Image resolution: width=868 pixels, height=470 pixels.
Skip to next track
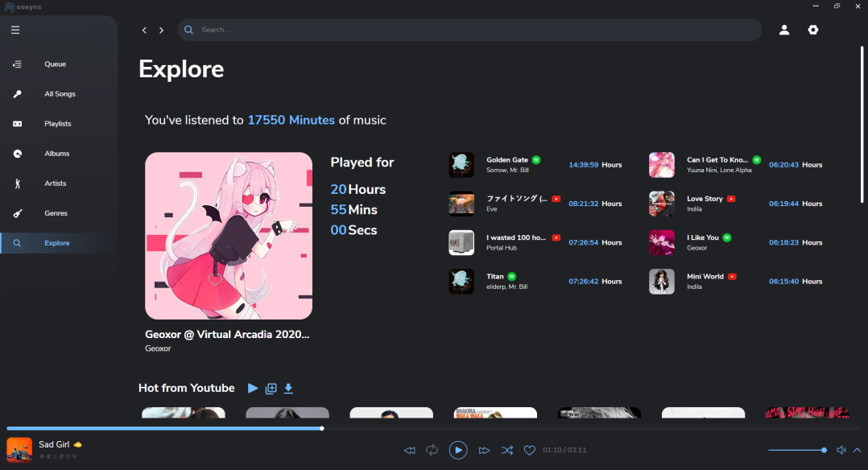[485, 450]
